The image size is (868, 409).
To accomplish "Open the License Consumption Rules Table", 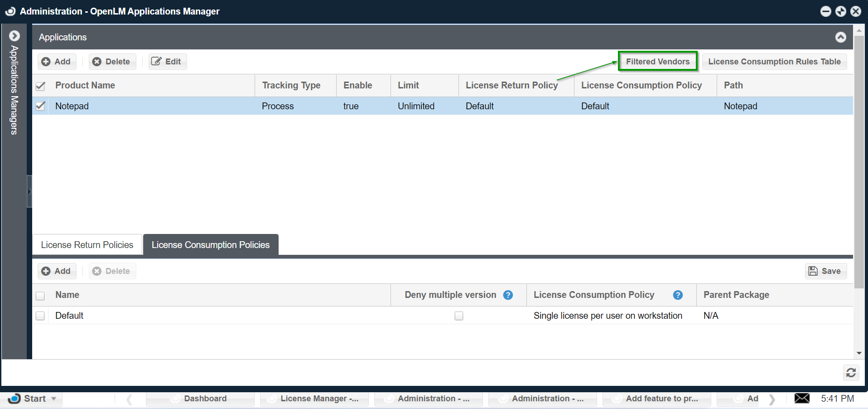I will pyautogui.click(x=774, y=62).
